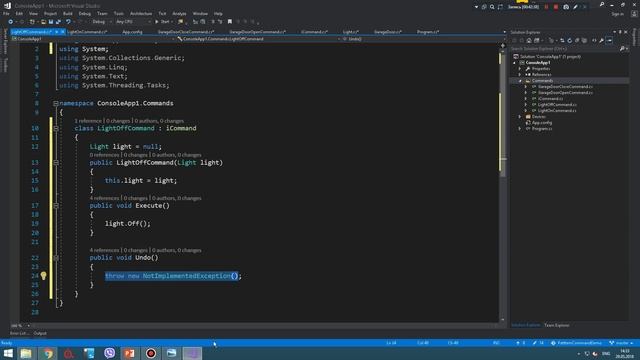Open the Undo member navigation dropdown
The image size is (640, 360).
[422, 39]
